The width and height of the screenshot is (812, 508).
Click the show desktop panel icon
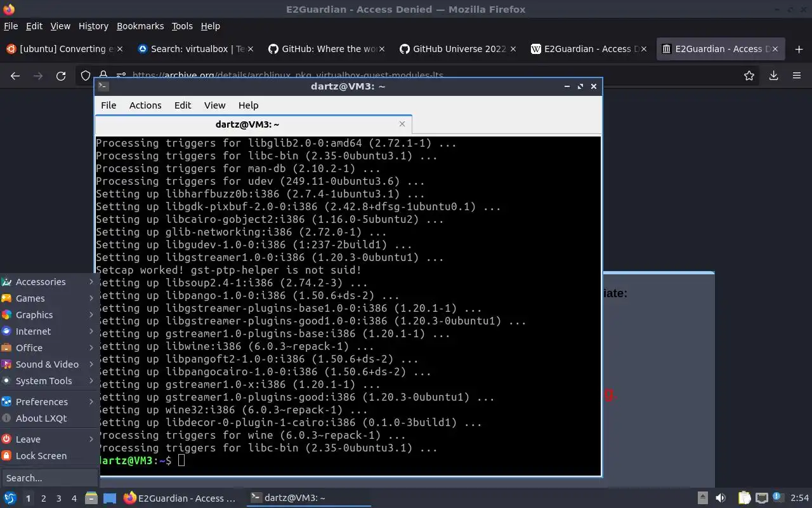tap(110, 498)
